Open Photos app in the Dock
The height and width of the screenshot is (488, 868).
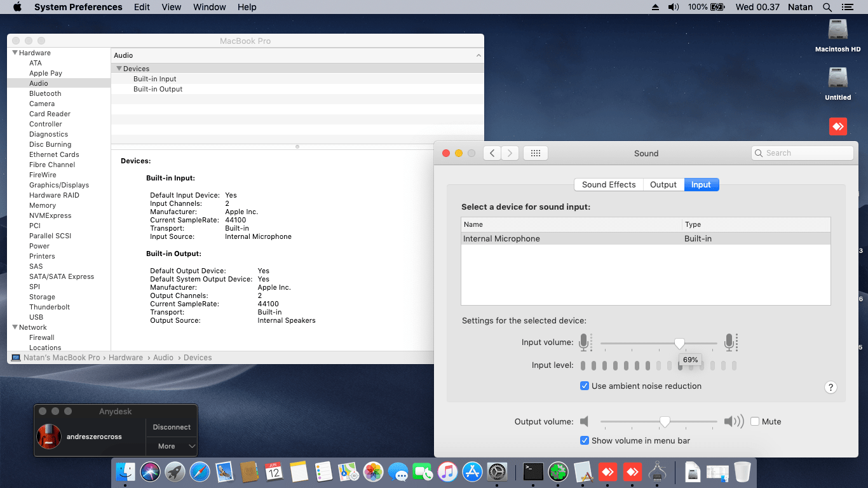(x=373, y=471)
